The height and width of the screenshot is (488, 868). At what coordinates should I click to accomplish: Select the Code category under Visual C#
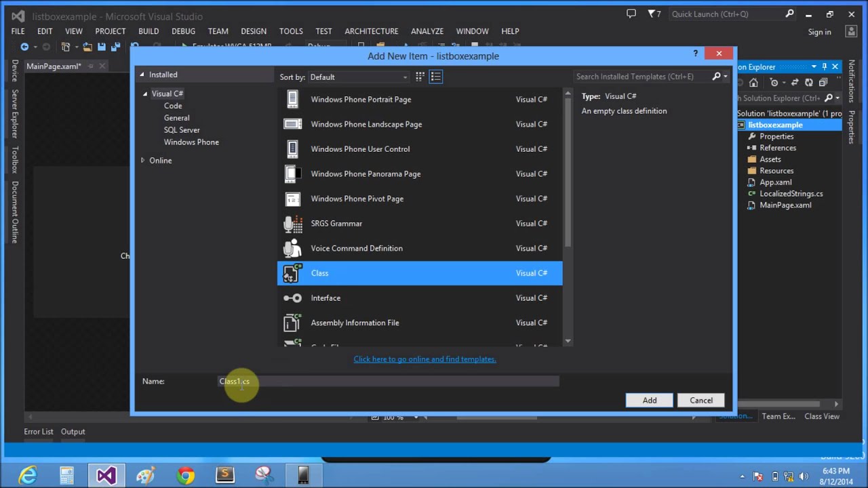pyautogui.click(x=173, y=106)
